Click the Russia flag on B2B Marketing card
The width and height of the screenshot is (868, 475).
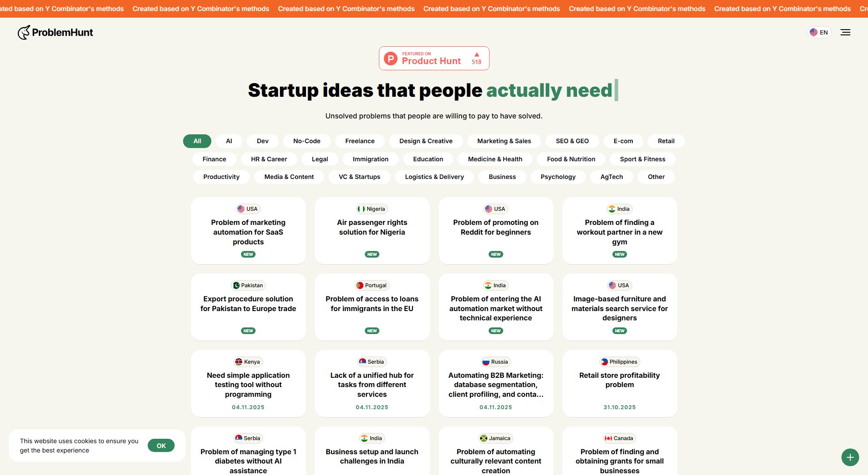click(486, 361)
